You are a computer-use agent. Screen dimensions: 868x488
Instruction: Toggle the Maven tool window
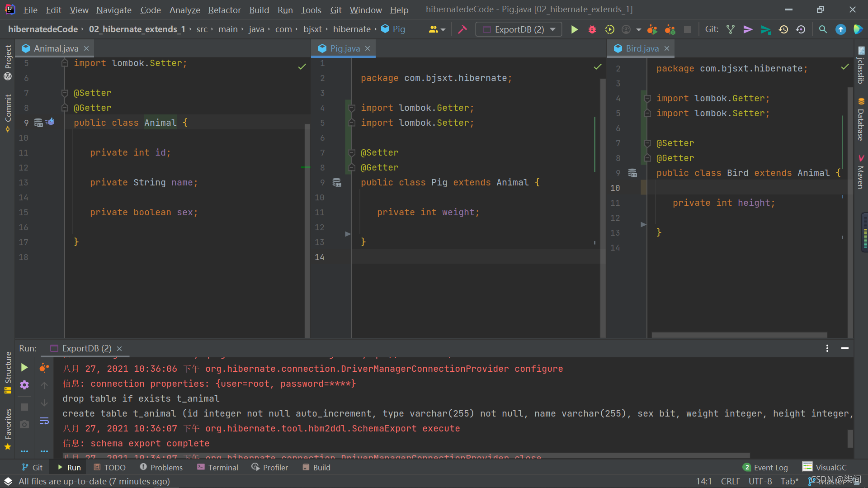861,171
